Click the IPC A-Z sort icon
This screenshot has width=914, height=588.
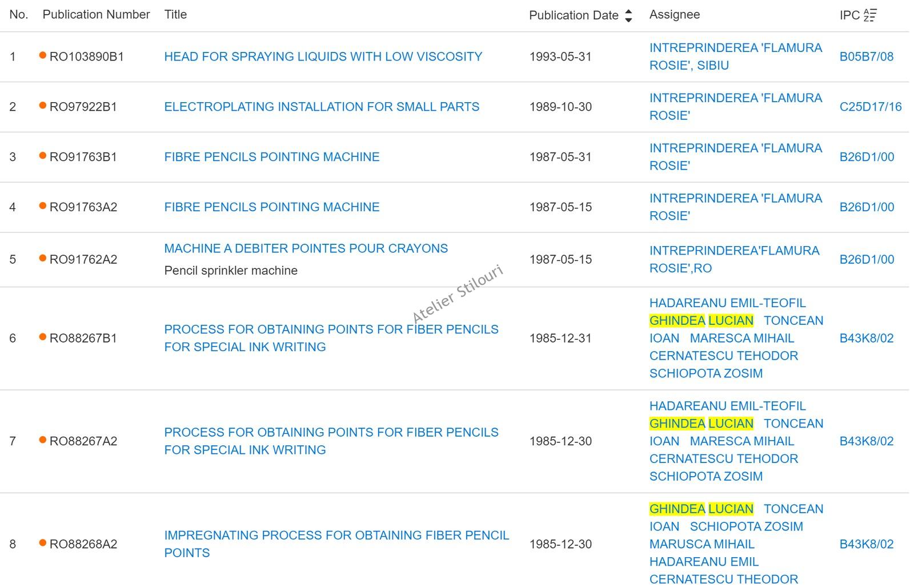pos(869,15)
